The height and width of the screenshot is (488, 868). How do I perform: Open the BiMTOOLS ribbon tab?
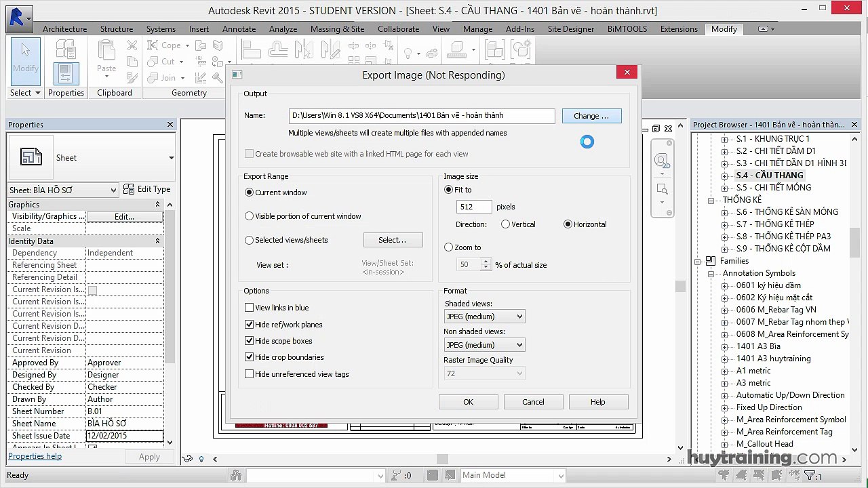pyautogui.click(x=627, y=29)
